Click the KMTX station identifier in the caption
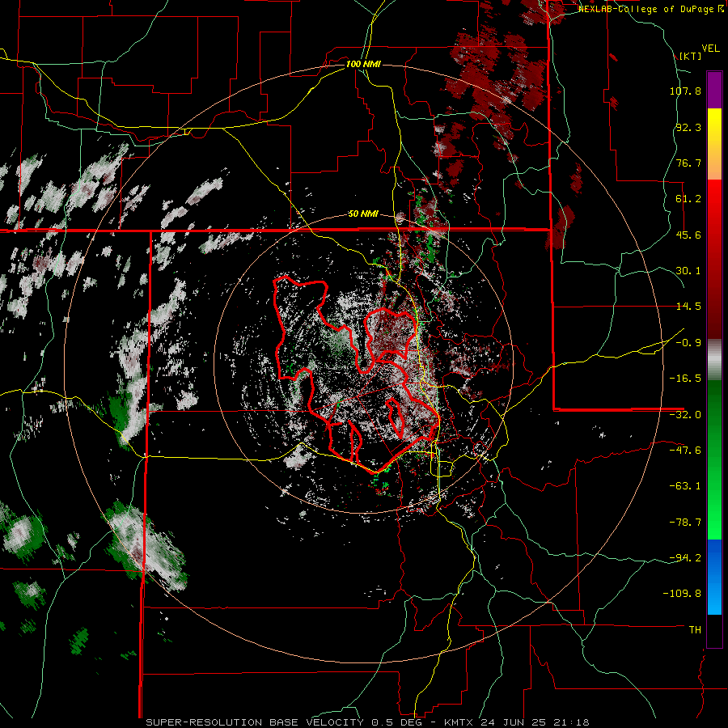Viewport: 728px width, 728px height. [459, 722]
